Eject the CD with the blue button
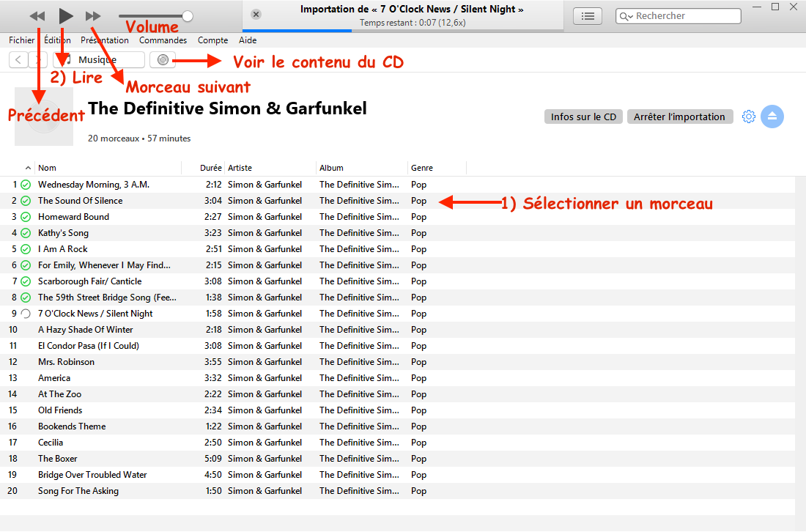This screenshot has width=806, height=532. tap(772, 117)
